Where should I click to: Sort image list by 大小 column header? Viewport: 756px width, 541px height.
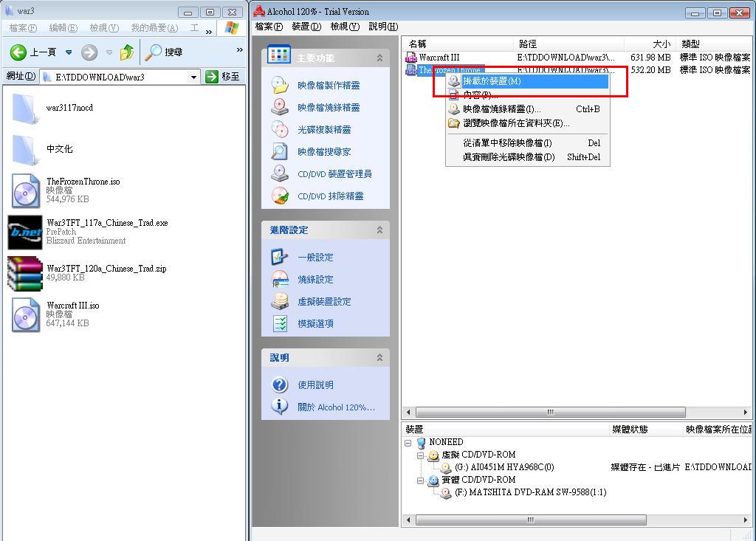tap(650, 44)
